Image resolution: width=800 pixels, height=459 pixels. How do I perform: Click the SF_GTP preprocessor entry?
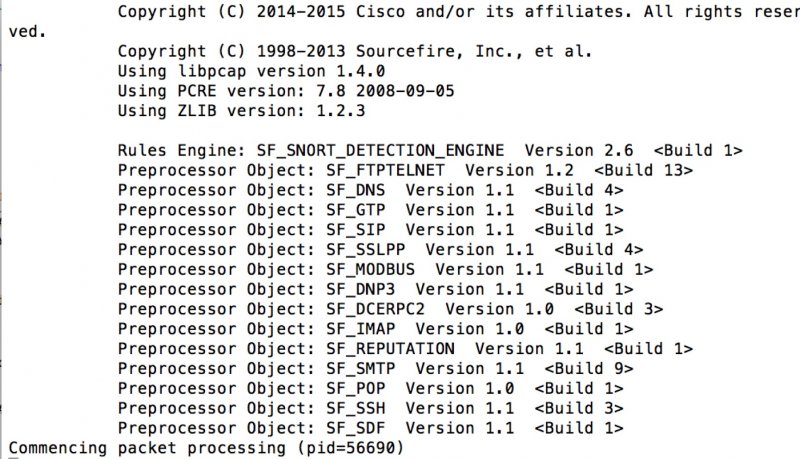tap(370, 211)
